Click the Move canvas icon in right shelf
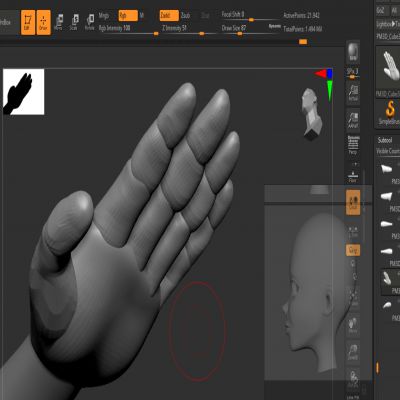400x400 pixels. (x=353, y=325)
